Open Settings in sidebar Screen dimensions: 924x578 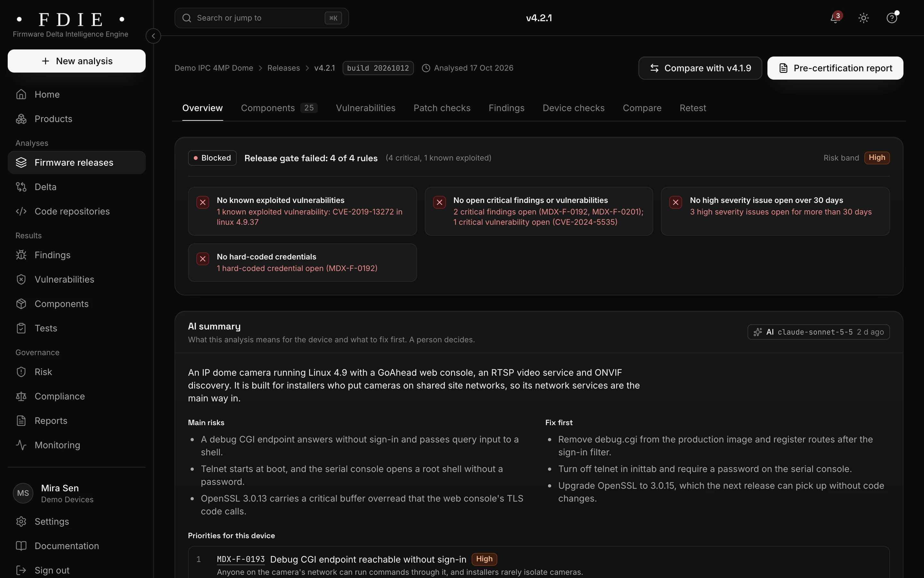tap(77, 522)
